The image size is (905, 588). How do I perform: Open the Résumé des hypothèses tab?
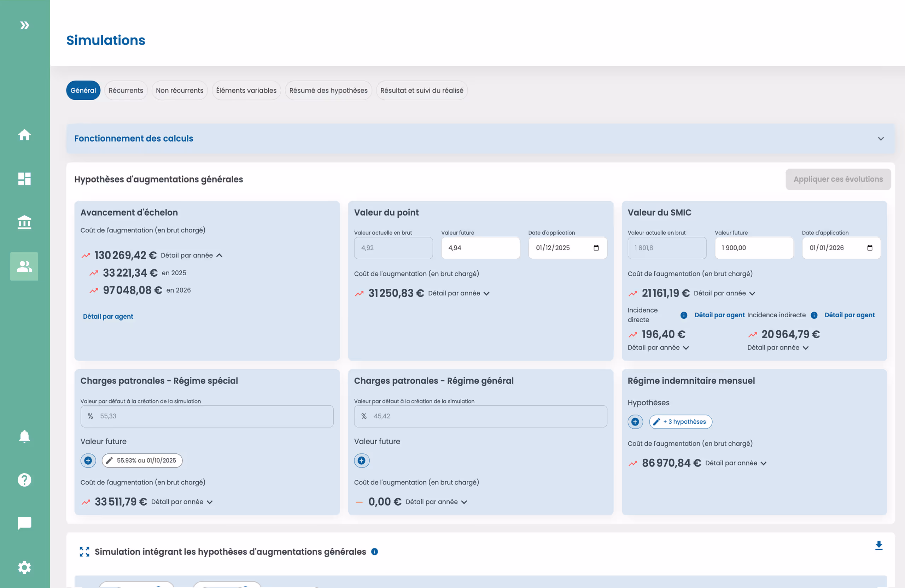[x=328, y=90]
